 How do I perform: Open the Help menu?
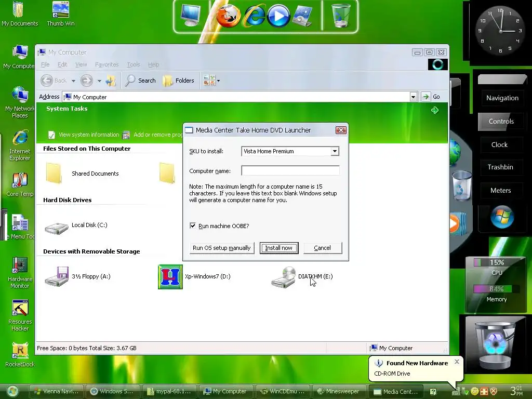[x=153, y=64]
